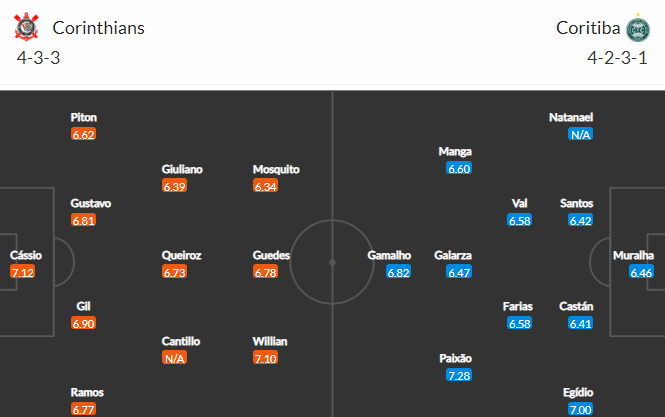Open the Corinthians team name link

pyautogui.click(x=98, y=28)
